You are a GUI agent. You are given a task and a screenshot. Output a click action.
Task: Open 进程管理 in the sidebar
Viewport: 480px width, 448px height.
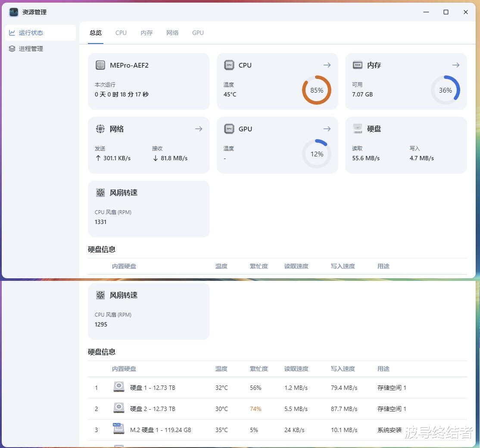pyautogui.click(x=41, y=49)
